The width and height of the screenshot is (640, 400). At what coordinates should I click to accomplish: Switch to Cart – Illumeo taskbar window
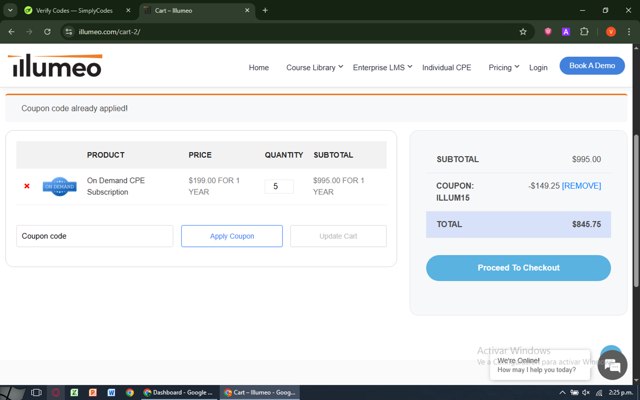(x=260, y=393)
